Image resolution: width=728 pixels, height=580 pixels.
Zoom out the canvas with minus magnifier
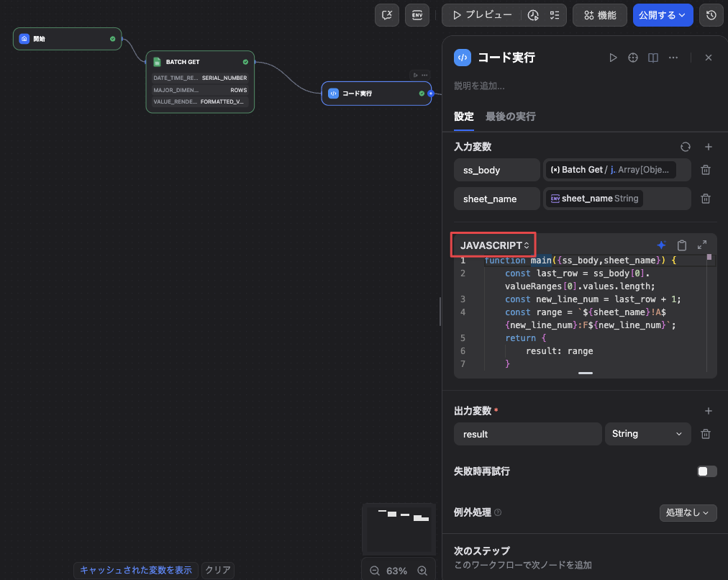tap(375, 571)
